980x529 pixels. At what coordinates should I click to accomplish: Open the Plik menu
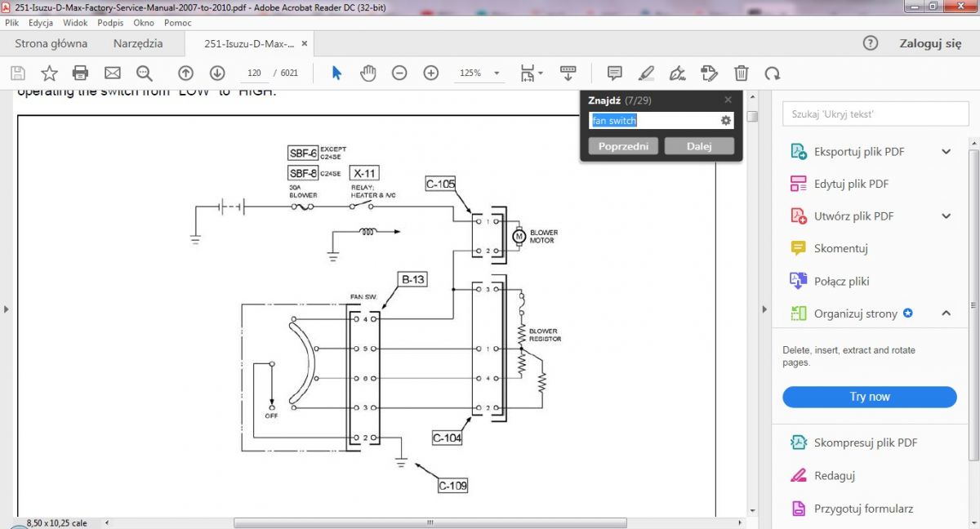11,23
